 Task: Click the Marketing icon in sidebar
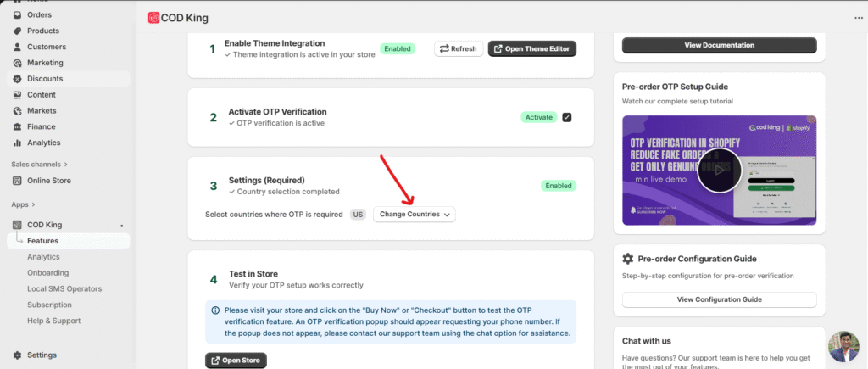coord(18,63)
